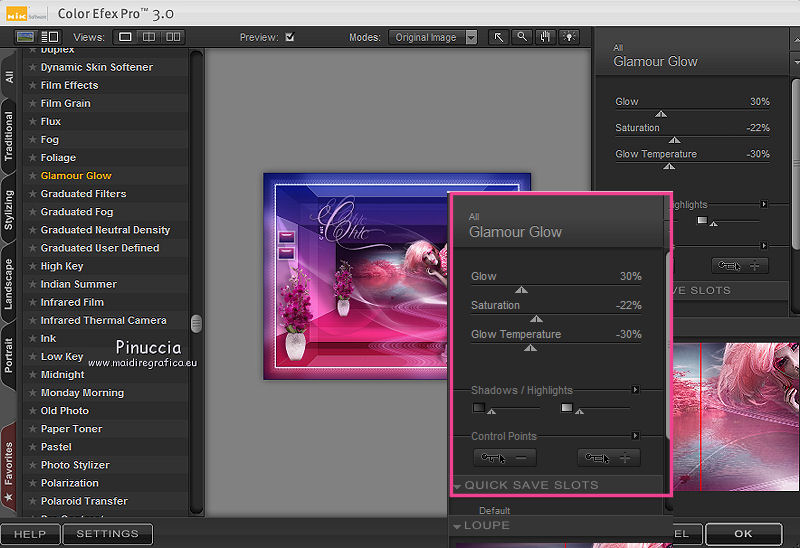Screen dimensions: 800x548
Task: Click the Highlights slider handle in enlarged panel
Action: [579, 411]
